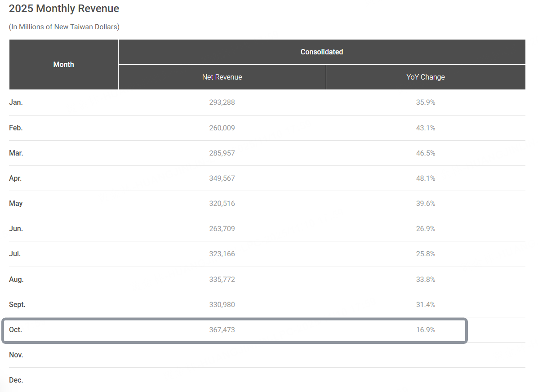Image resolution: width=538 pixels, height=392 pixels.
Task: Select August net revenue 335,772
Action: pyautogui.click(x=222, y=279)
